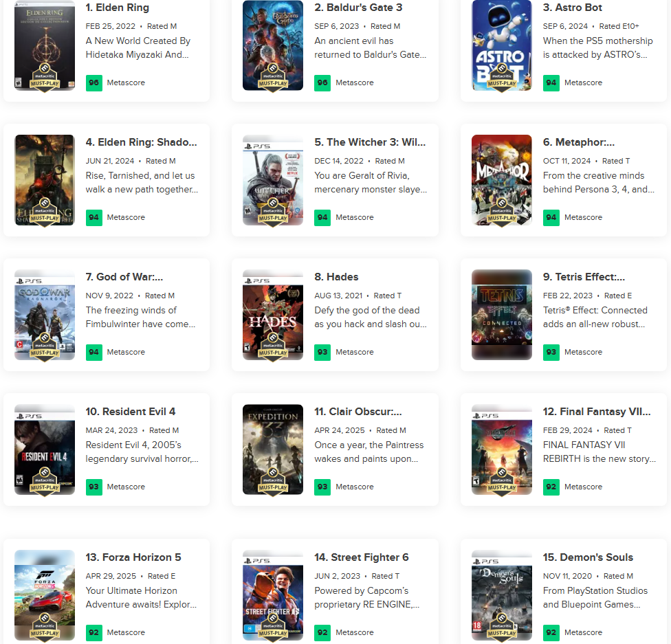Open the '15. Demon's Souls' title link
This screenshot has width=671, height=644.
588,557
